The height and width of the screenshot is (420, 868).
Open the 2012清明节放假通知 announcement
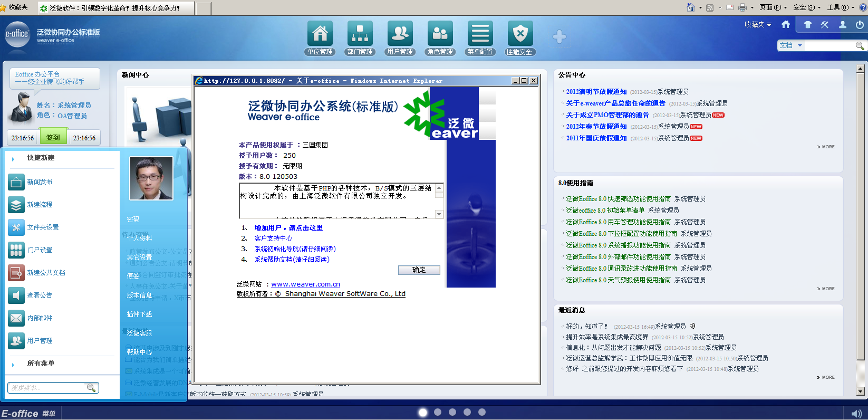[596, 92]
